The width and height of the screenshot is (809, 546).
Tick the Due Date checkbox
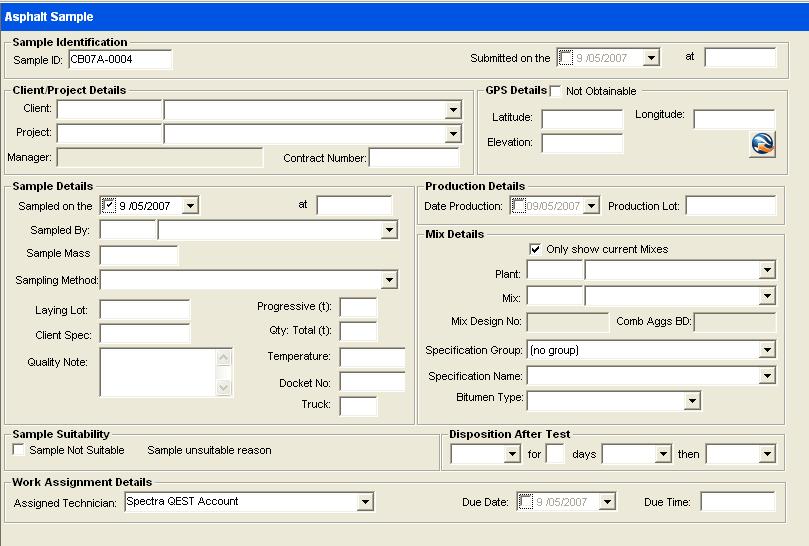526,502
